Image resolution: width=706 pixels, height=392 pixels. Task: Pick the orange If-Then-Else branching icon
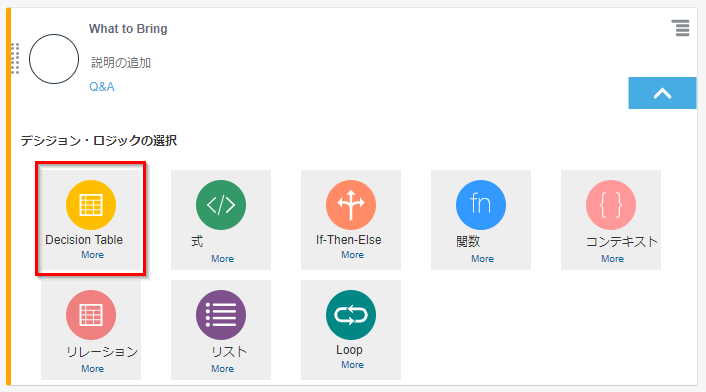[x=351, y=205]
